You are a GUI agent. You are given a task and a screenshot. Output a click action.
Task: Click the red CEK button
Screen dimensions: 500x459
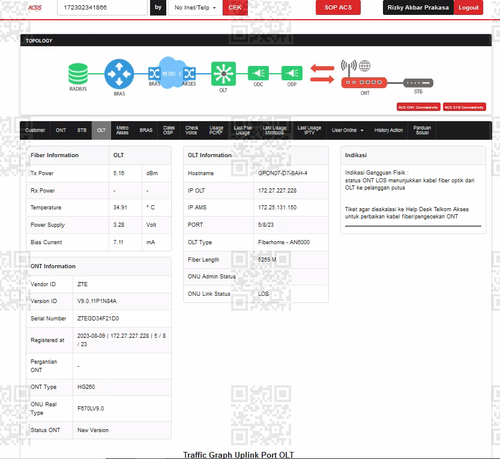(x=235, y=7)
